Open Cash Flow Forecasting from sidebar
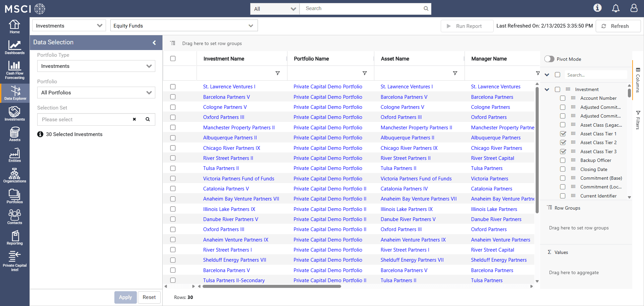644x306 pixels. [x=14, y=70]
